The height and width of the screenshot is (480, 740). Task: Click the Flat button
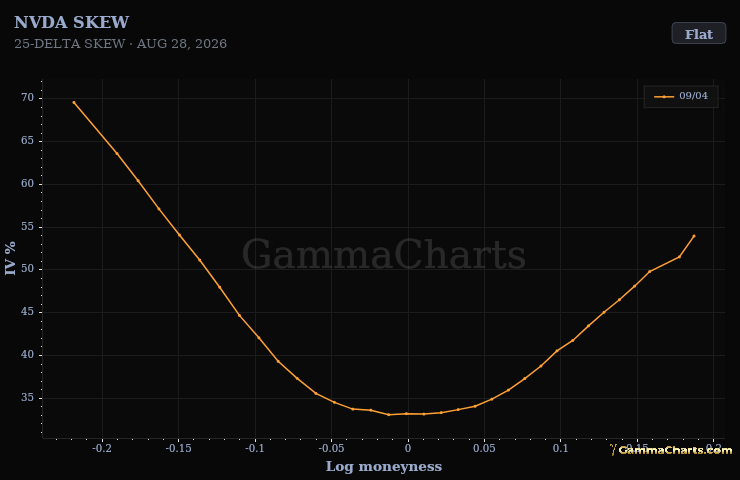[x=698, y=34]
